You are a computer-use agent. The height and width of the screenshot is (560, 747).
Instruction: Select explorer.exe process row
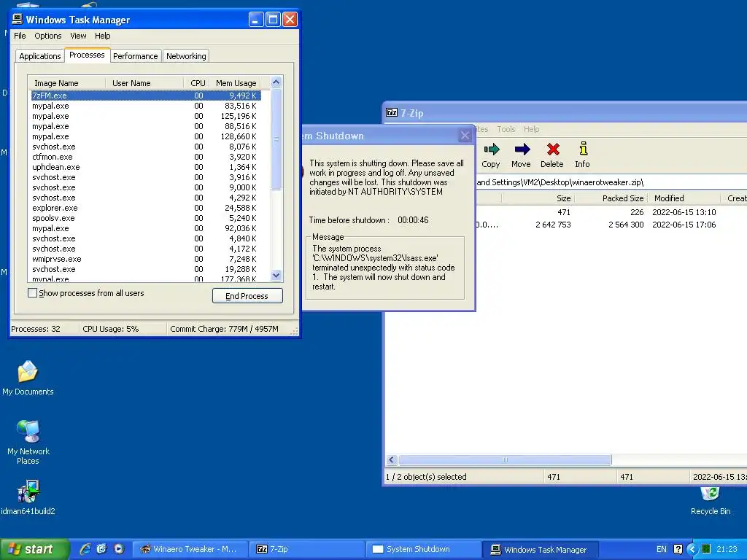pyautogui.click(x=145, y=208)
